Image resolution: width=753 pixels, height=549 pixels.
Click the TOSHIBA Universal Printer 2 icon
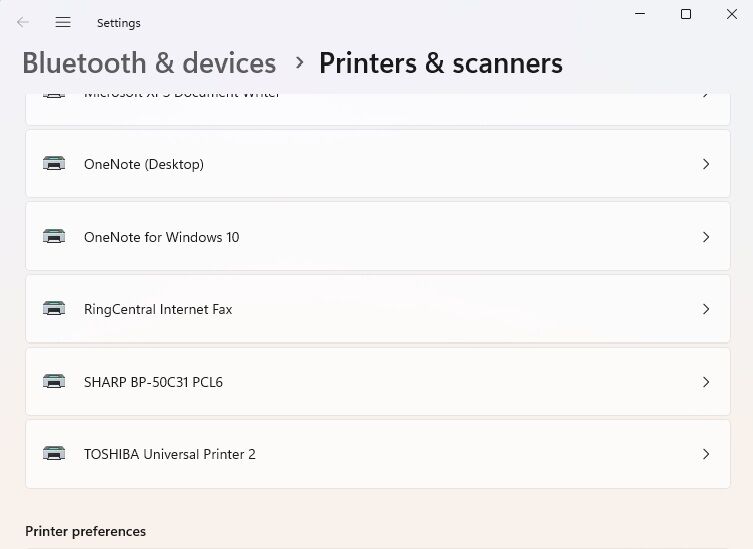[x=54, y=454]
